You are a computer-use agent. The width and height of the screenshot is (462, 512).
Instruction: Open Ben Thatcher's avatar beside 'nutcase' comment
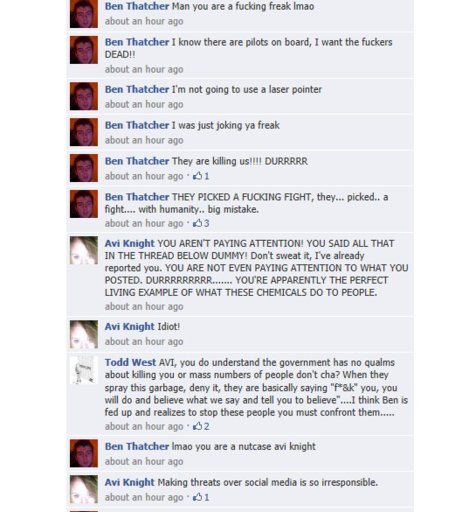[84, 453]
